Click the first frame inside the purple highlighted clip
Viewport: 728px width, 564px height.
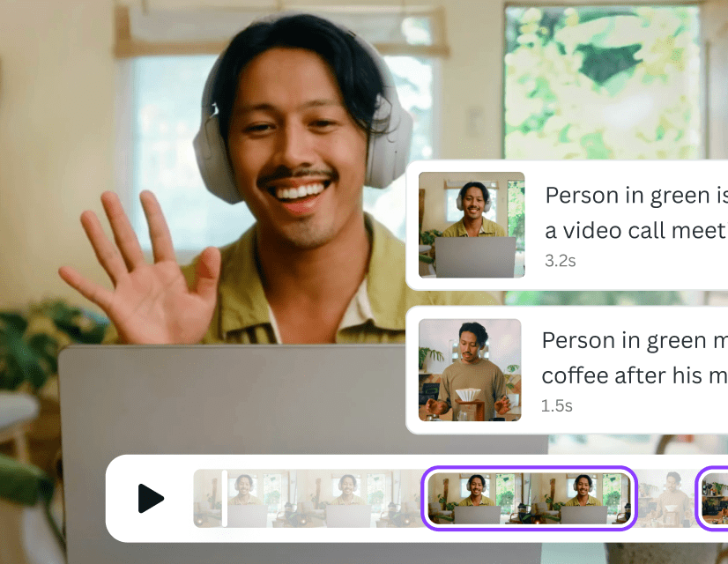pyautogui.click(x=477, y=498)
